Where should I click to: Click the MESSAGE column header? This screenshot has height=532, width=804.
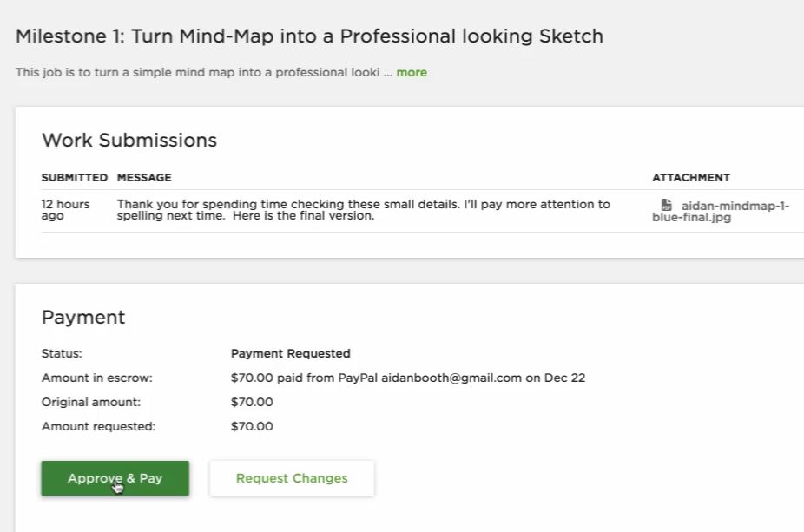click(144, 177)
